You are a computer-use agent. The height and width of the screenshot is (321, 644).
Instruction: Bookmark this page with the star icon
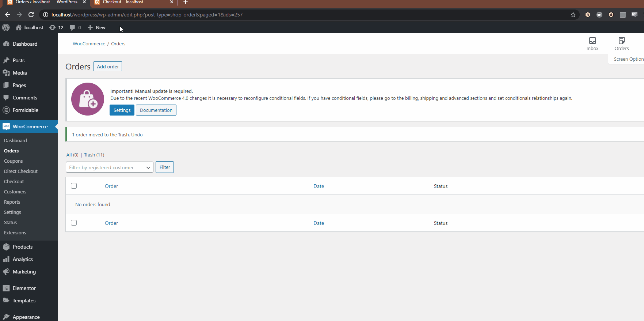[573, 15]
